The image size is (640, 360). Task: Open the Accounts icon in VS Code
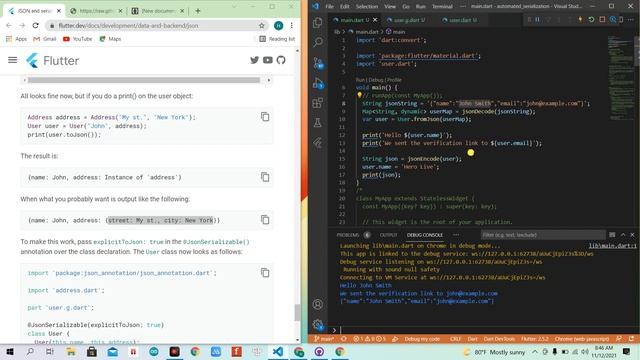pos(318,304)
